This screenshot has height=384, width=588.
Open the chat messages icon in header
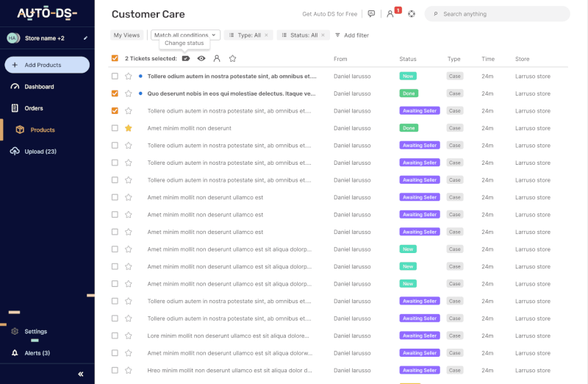click(371, 14)
